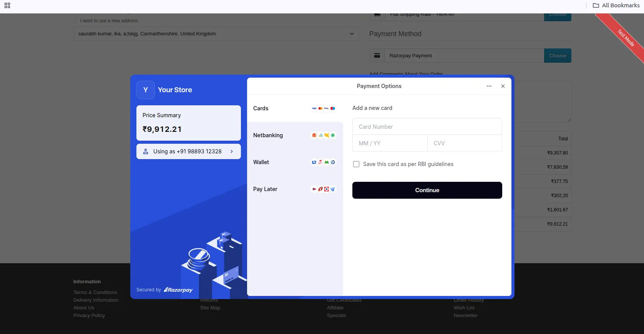Open the apps grid in bookmarks bar
This screenshot has height=334, width=644.
coord(7,5)
